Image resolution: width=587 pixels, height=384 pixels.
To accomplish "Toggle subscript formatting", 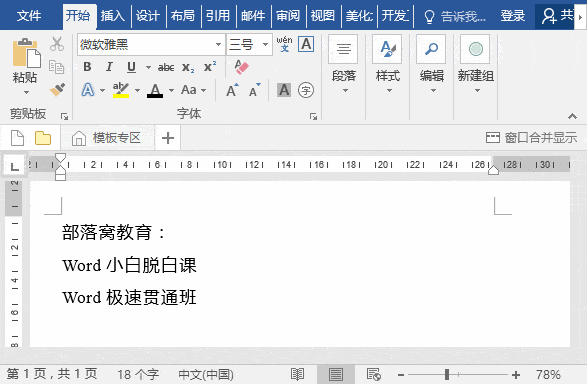I will point(188,68).
